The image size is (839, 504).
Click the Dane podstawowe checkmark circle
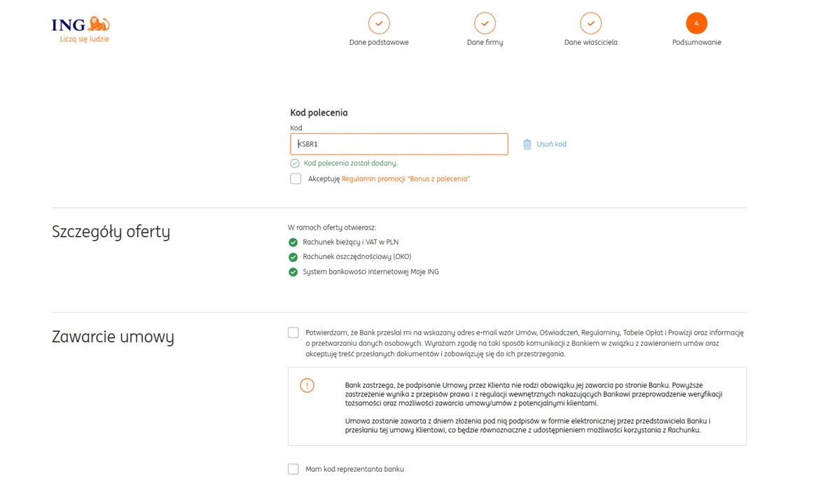click(379, 24)
